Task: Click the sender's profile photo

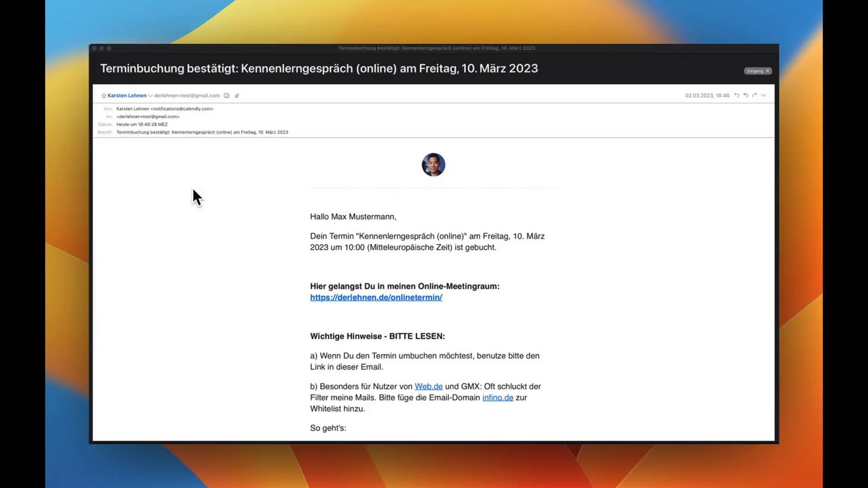Action: point(433,165)
